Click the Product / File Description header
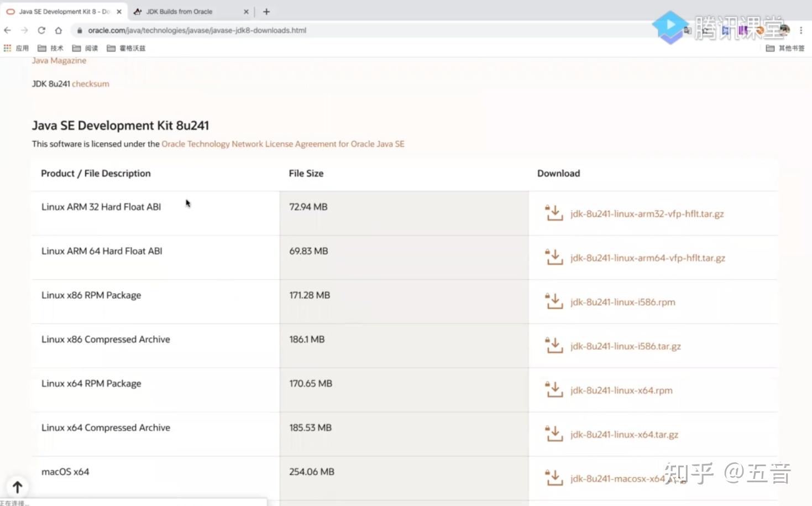The height and width of the screenshot is (506, 812). tap(96, 174)
